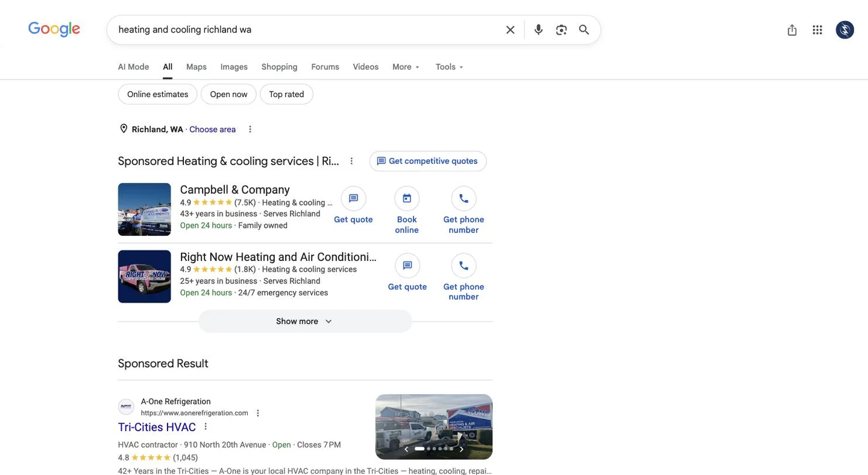Viewport: 868px width, 475px height.
Task: Open the Tools dropdown
Action: [450, 67]
